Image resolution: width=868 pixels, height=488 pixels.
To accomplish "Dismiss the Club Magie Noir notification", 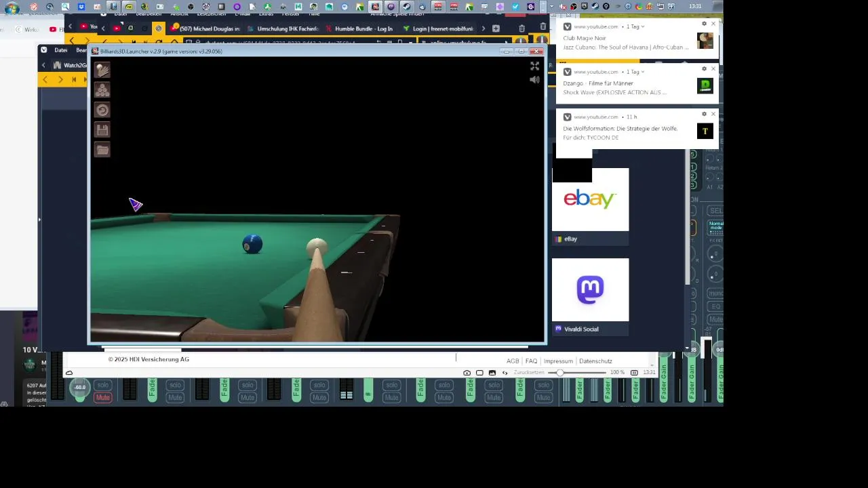I will [713, 24].
